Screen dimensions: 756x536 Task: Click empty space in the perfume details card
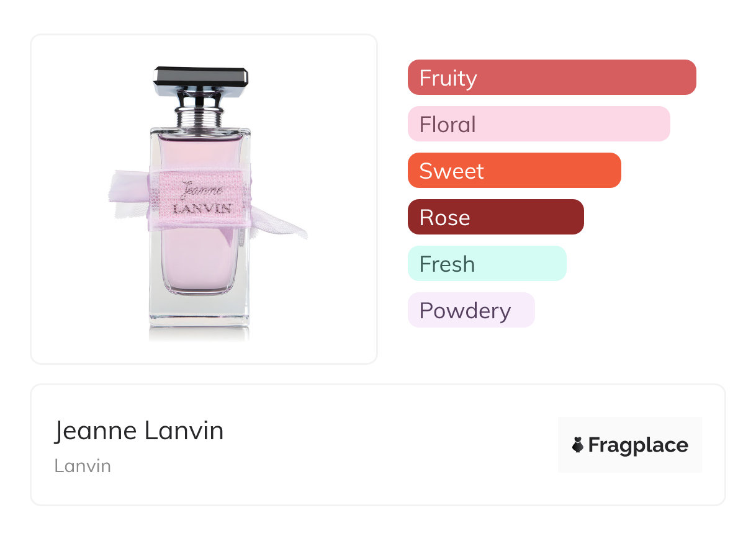pos(372,447)
